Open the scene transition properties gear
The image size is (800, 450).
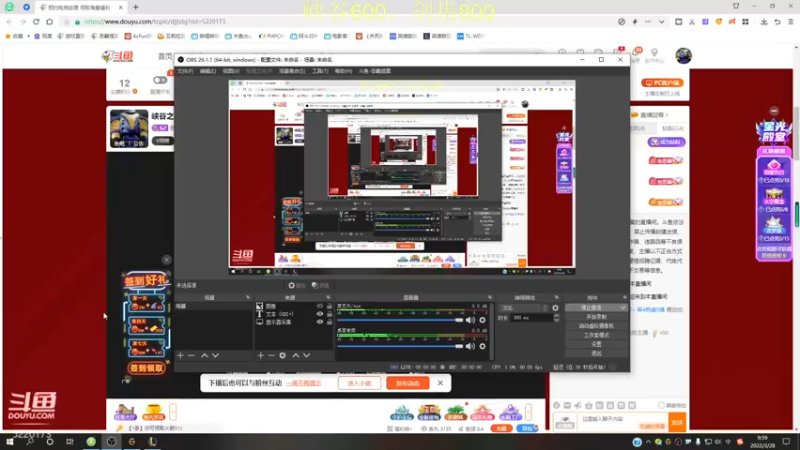coord(555,308)
